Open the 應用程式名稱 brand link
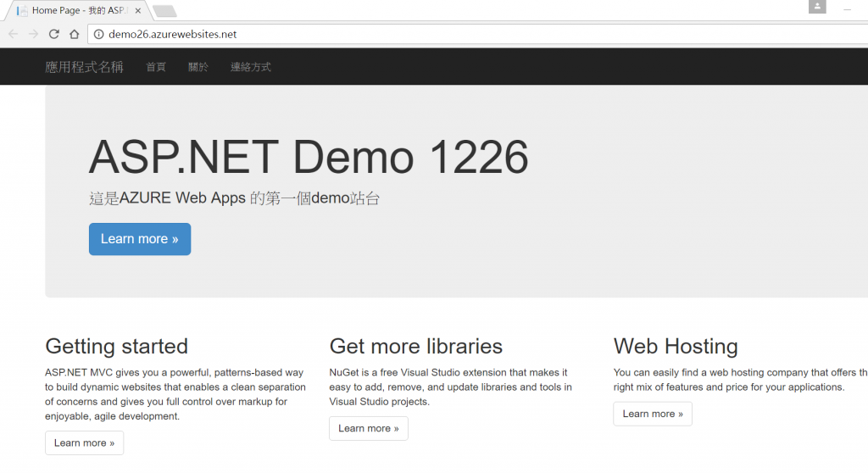 pos(84,67)
